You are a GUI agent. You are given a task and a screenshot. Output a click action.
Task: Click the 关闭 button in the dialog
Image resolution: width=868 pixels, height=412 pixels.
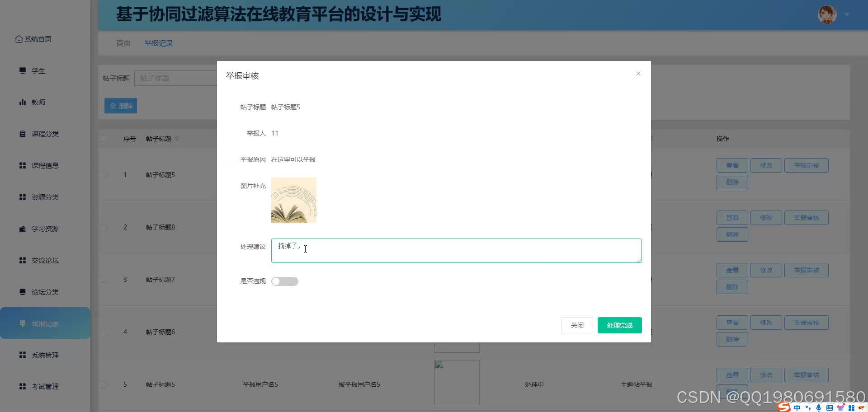tap(577, 325)
